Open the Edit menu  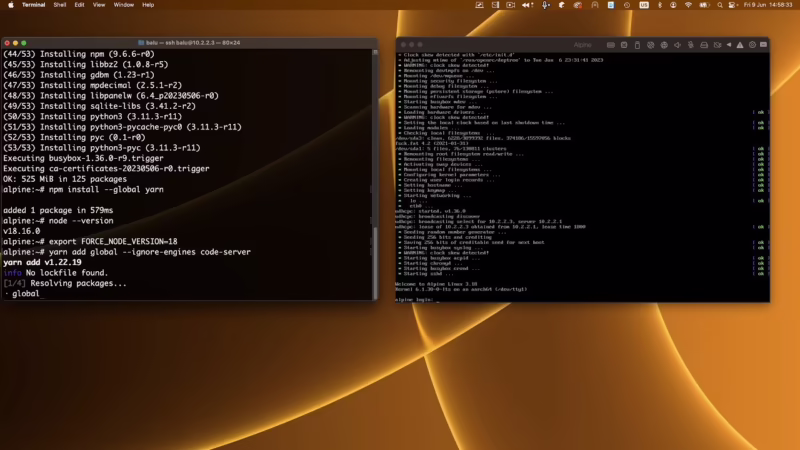point(79,5)
